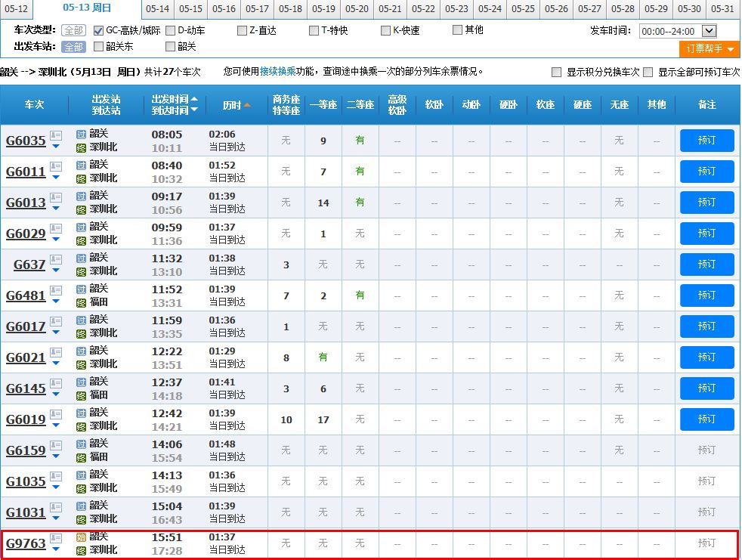Click the "过" icon next to 韶关 on G6145 row
Screen dimensions: 742x560
tap(82, 382)
